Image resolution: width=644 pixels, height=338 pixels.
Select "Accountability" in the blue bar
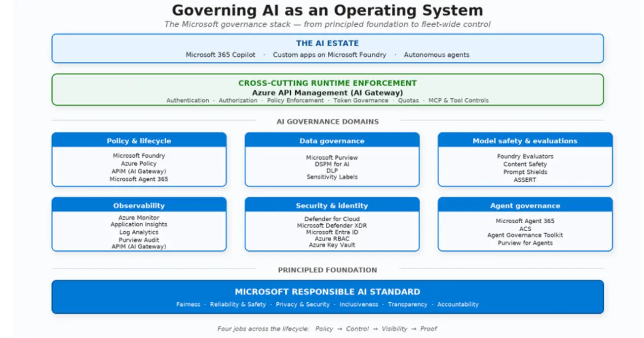click(458, 304)
